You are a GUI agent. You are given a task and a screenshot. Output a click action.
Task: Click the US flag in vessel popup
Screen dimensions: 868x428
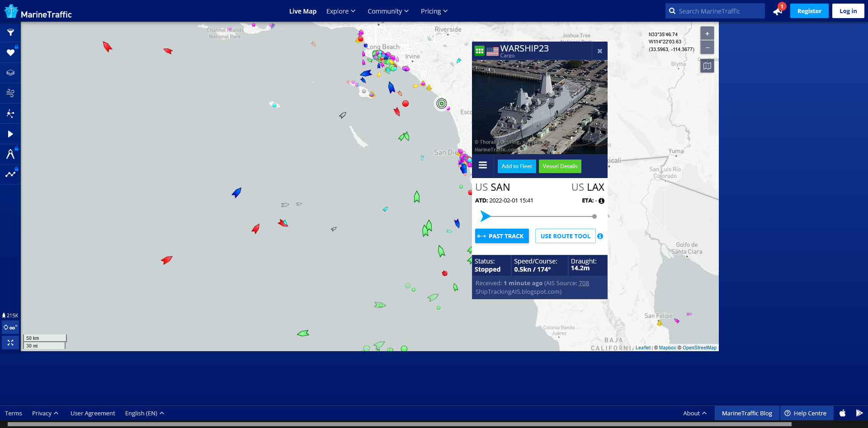tap(493, 52)
